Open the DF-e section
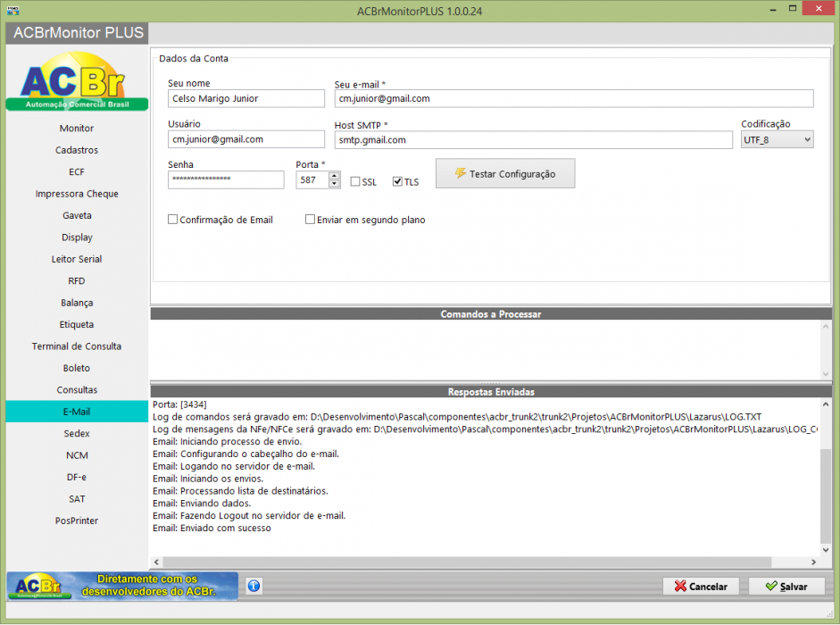Image resolution: width=840 pixels, height=625 pixels. [77, 477]
